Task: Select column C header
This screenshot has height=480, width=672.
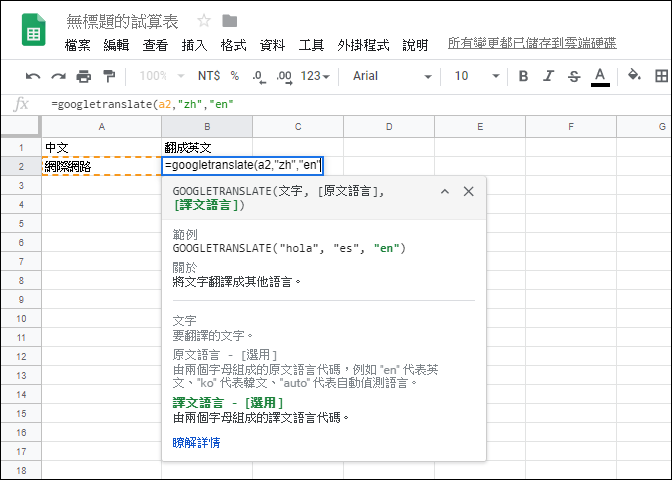Action: point(298,127)
